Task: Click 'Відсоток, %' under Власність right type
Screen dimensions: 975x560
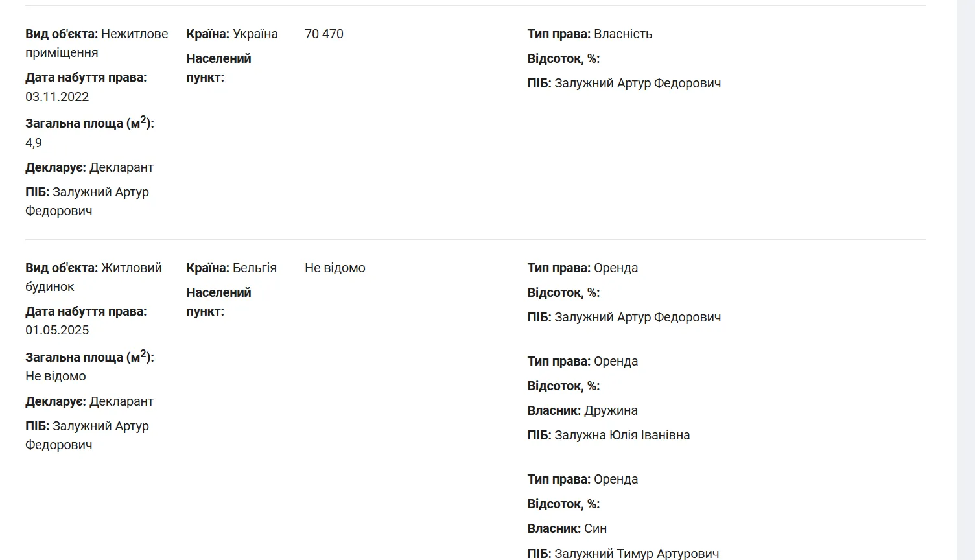Action: click(563, 58)
